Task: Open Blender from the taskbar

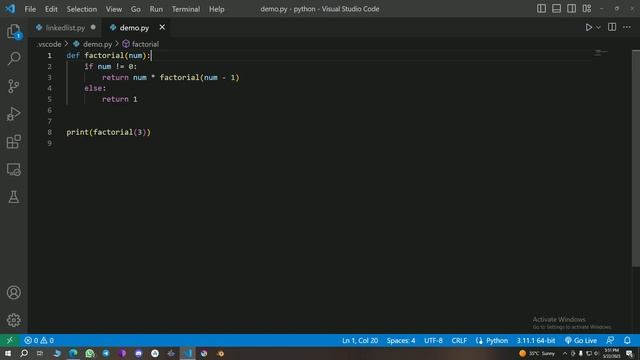Action: [x=220, y=353]
